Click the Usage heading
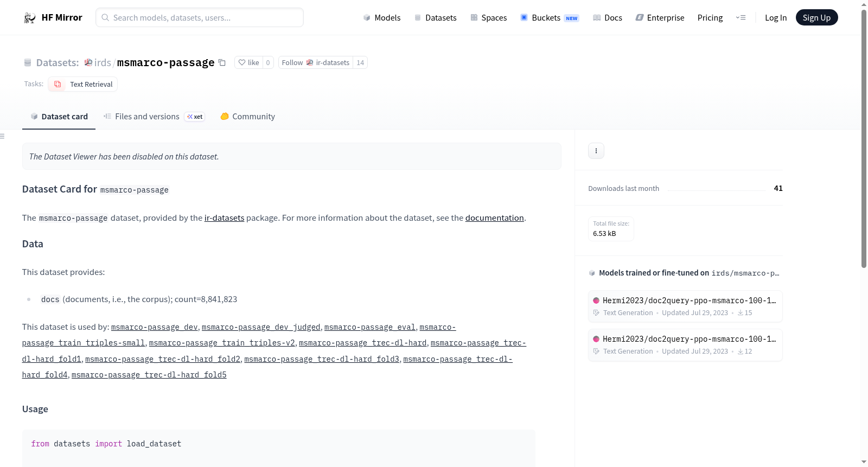The height and width of the screenshot is (467, 868). (35, 409)
